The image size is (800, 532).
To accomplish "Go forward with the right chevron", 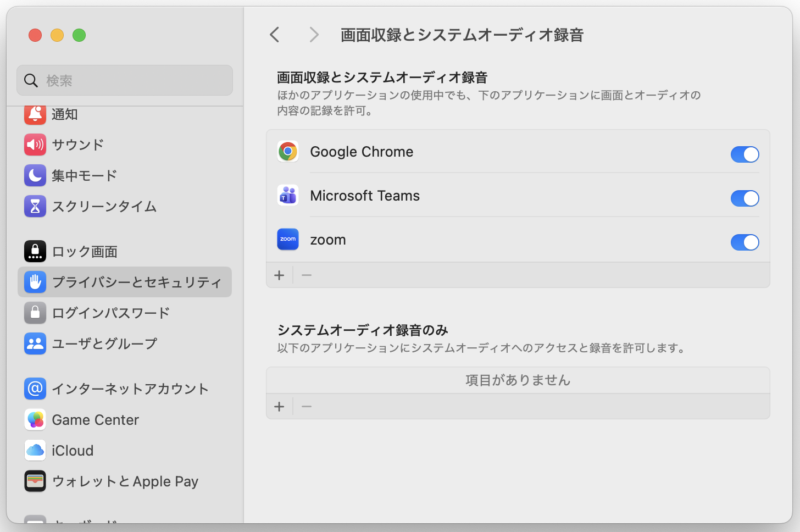I will coord(314,35).
